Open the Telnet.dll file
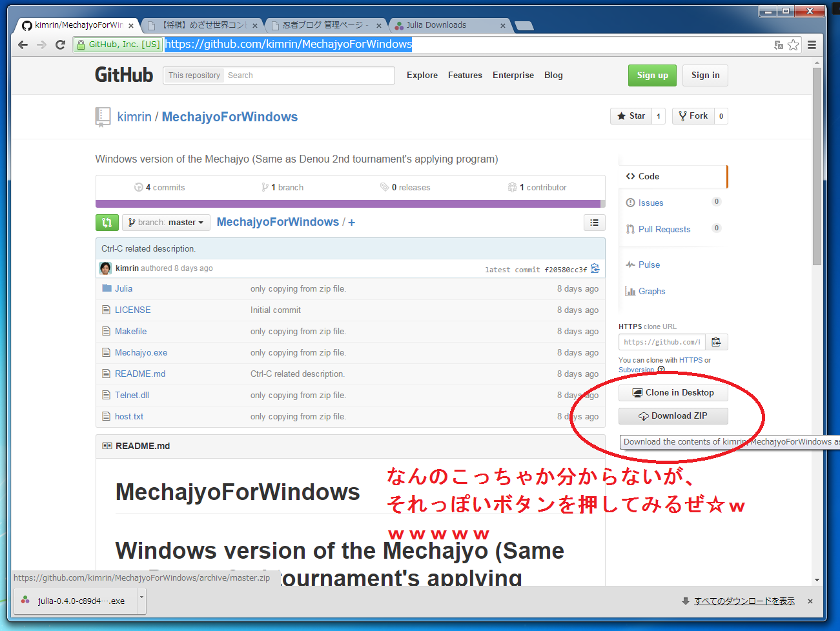The height and width of the screenshot is (631, 840). pyautogui.click(x=132, y=395)
